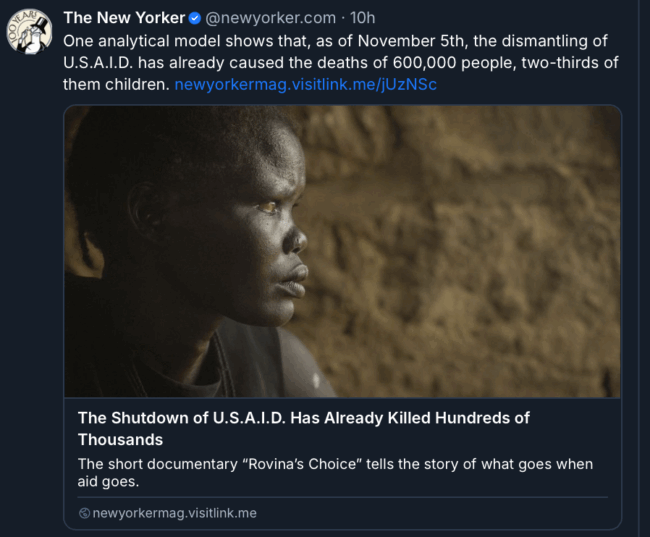
Task: Click The New Yorker profile avatar
Action: [x=29, y=31]
